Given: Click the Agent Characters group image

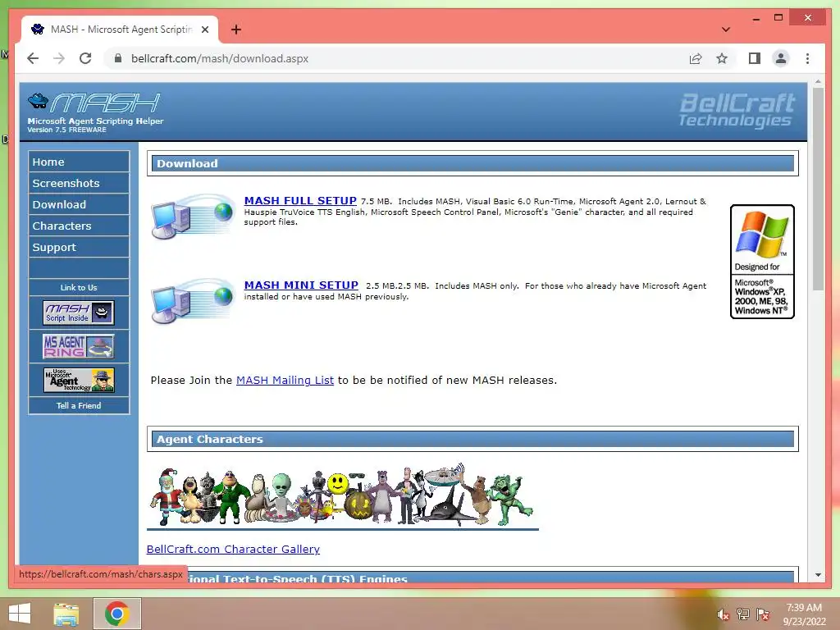Looking at the screenshot, I should pos(342,495).
